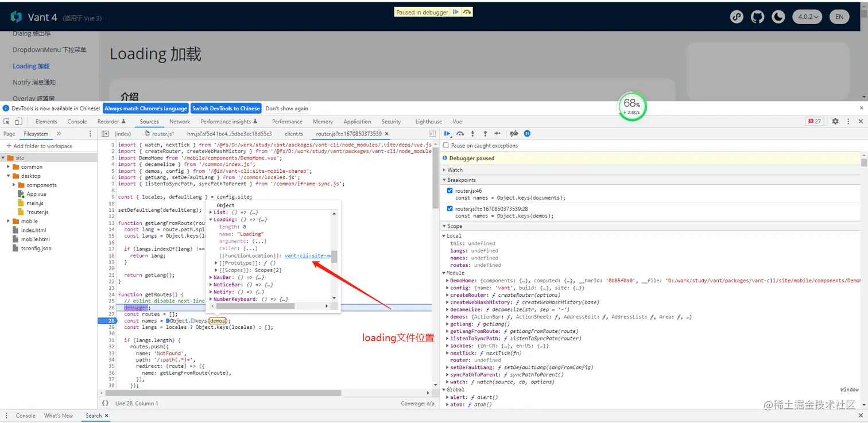Open App.vue in file tree

pyautogui.click(x=36, y=194)
